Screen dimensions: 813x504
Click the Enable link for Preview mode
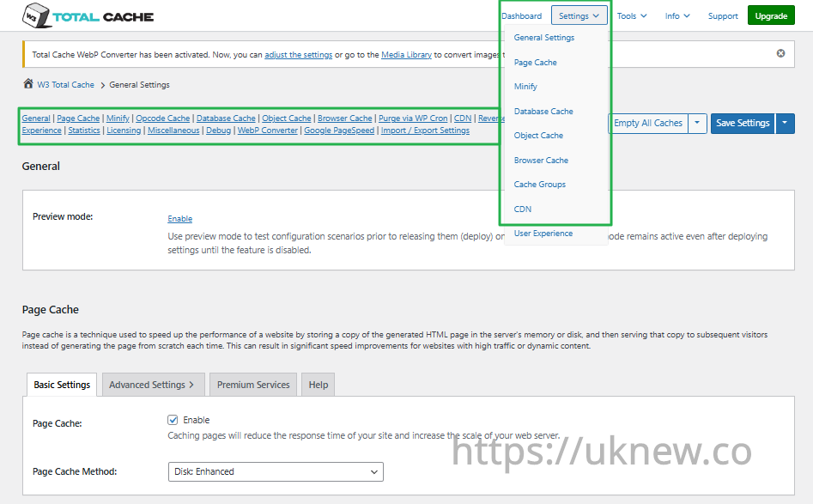coord(179,219)
